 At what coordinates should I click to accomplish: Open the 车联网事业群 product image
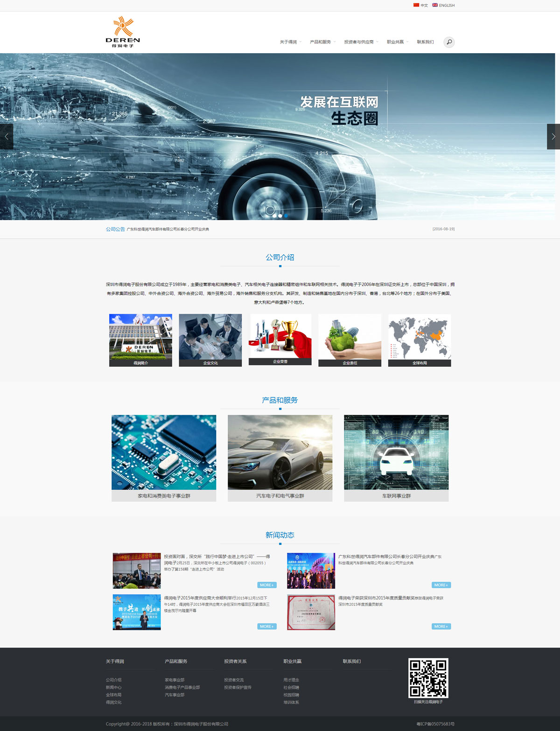396,453
